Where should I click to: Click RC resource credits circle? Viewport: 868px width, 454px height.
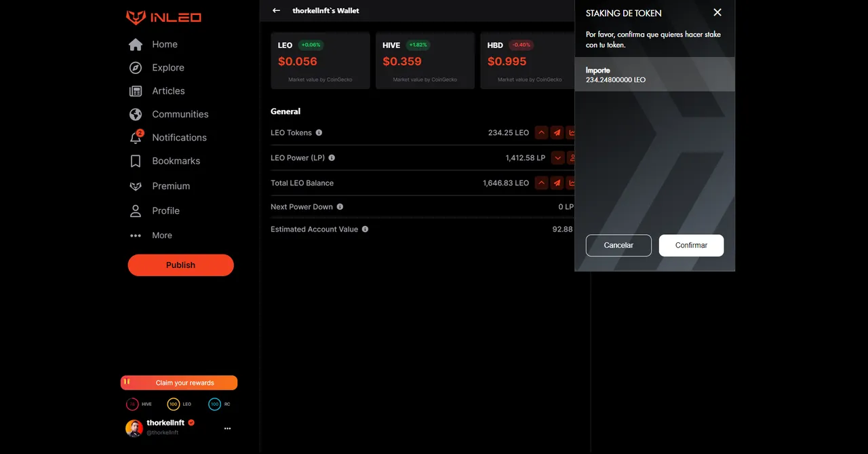214,404
